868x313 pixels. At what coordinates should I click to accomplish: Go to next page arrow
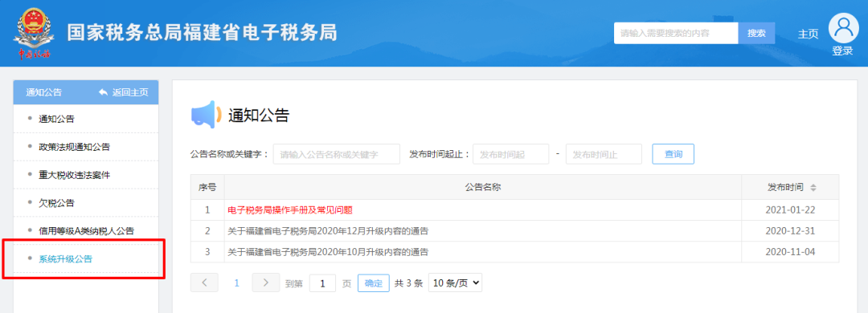266,283
